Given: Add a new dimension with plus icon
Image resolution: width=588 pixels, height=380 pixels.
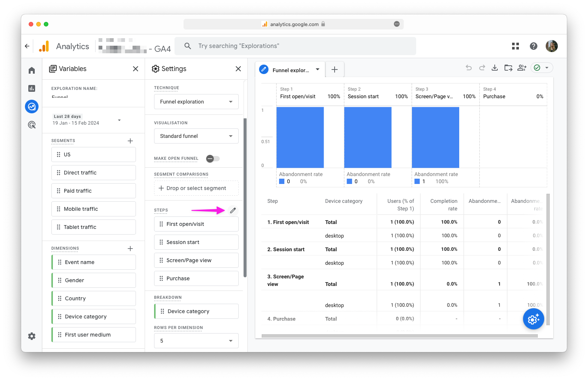Looking at the screenshot, I should click(x=130, y=249).
